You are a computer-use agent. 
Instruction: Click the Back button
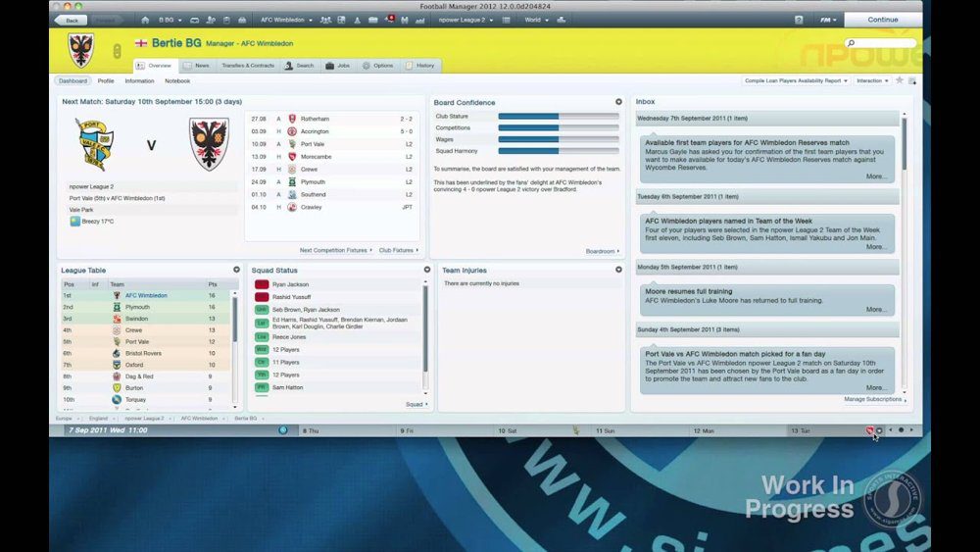click(x=71, y=20)
